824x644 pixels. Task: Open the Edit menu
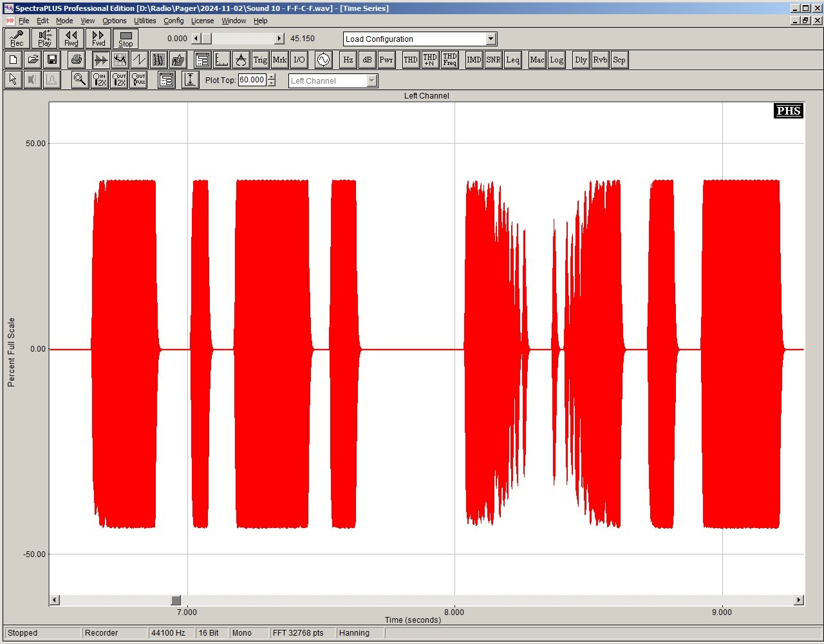click(42, 21)
